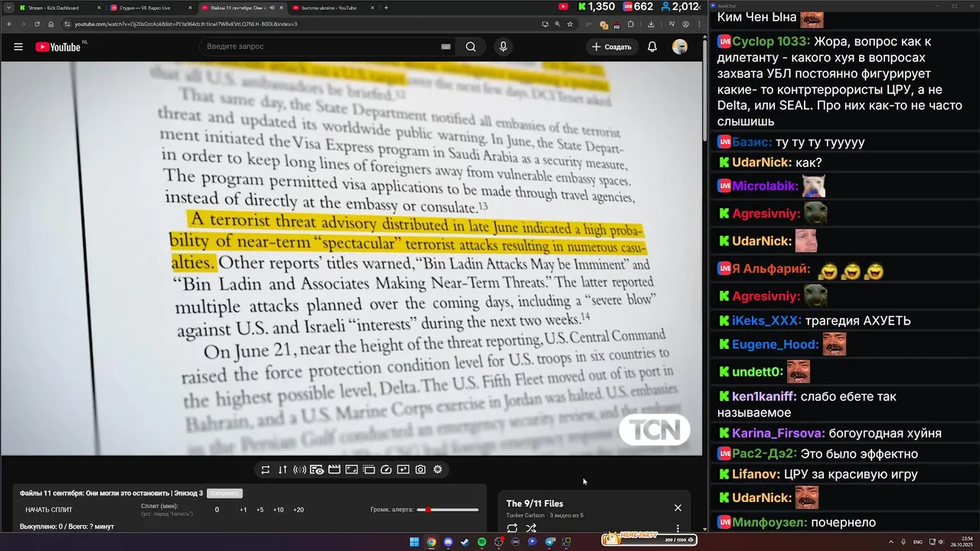Open YouTube notifications bell

(x=652, y=47)
